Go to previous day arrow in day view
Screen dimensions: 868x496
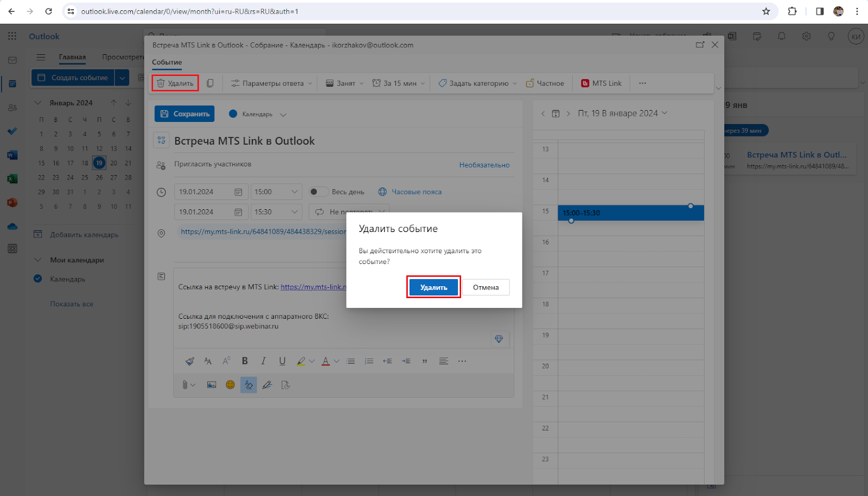tap(543, 113)
